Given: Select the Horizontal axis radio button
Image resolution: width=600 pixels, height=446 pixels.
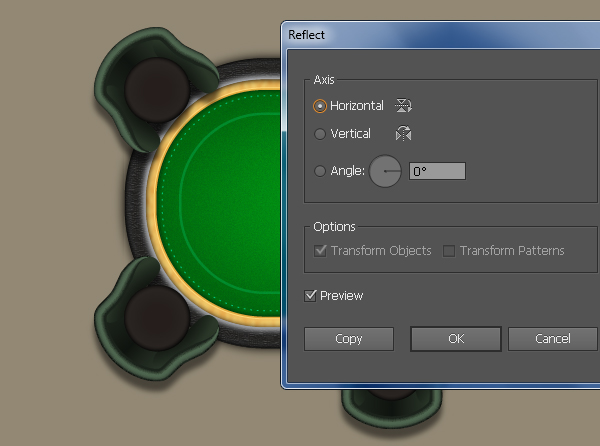Looking at the screenshot, I should pyautogui.click(x=320, y=106).
